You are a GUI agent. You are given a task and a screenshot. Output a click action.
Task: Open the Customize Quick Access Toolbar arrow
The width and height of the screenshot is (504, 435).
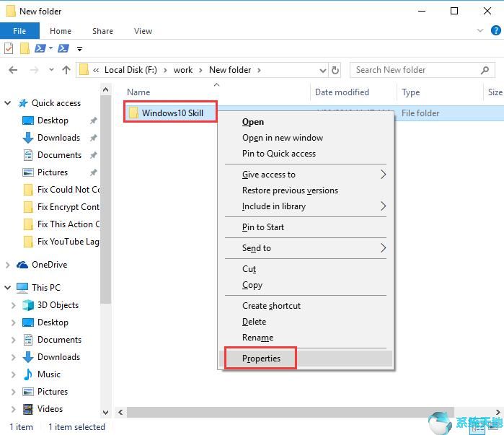coord(79,49)
